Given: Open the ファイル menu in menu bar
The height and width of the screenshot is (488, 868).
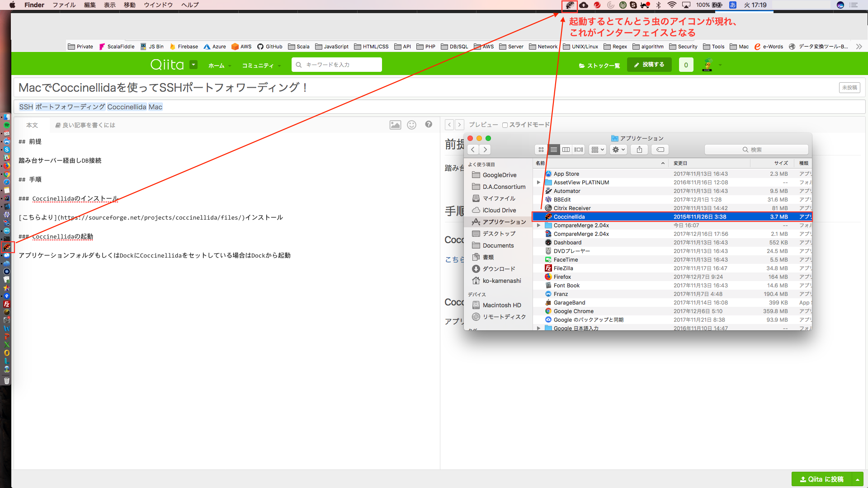Looking at the screenshot, I should coord(64,5).
